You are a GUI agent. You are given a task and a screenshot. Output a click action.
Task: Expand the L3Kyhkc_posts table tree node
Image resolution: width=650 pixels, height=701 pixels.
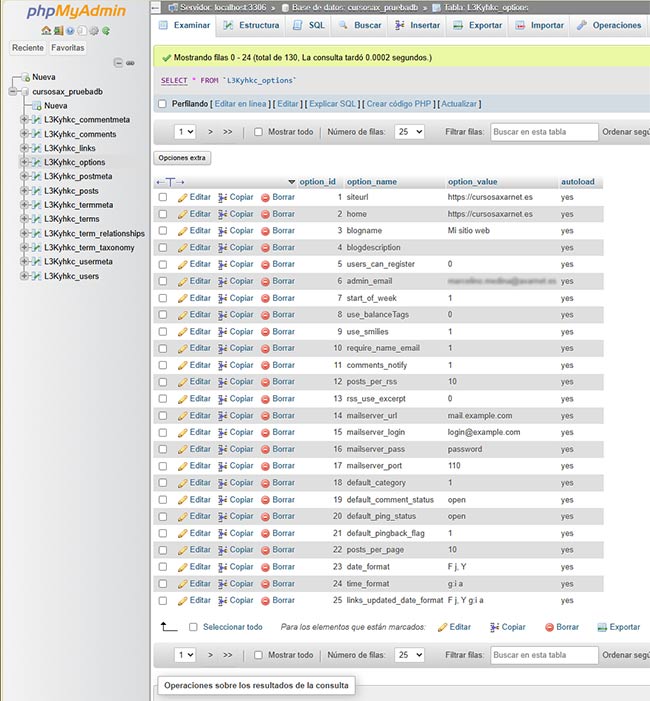tap(24, 190)
